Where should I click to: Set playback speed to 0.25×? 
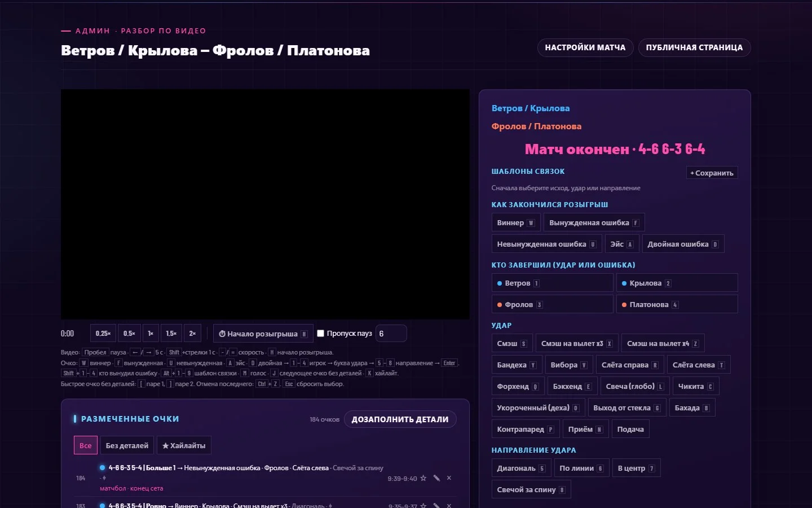tap(103, 334)
